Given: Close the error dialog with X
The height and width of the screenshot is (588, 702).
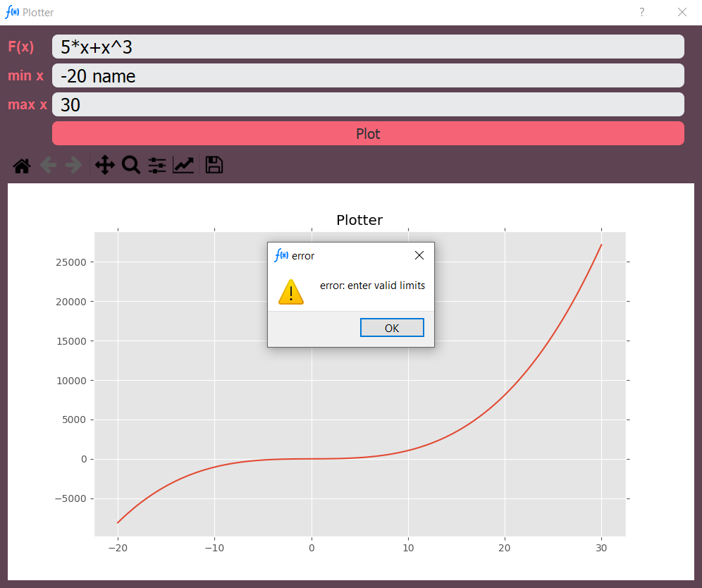Looking at the screenshot, I should pos(419,255).
